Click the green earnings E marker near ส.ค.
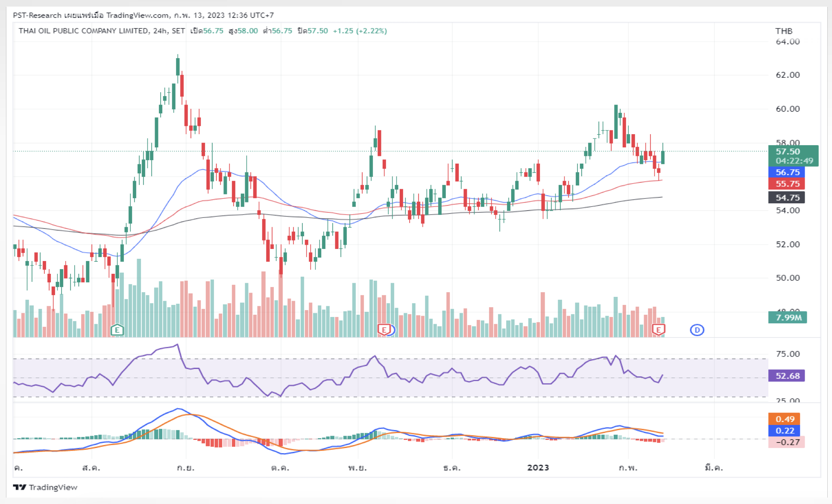The height and width of the screenshot is (504, 832). (x=117, y=330)
